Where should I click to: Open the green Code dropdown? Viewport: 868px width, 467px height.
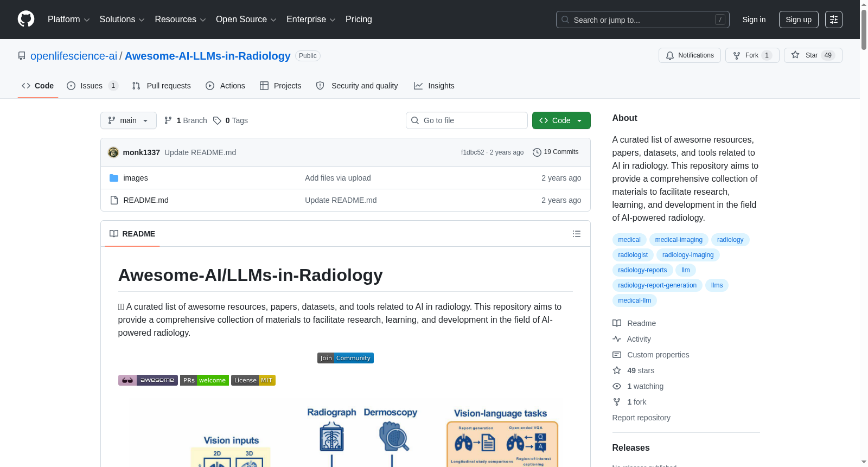click(x=561, y=120)
